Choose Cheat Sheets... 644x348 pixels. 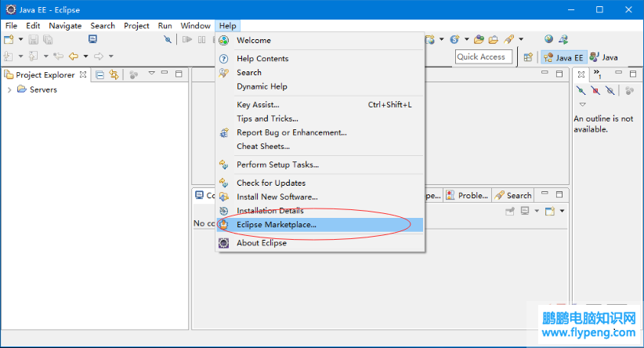(x=320, y=147)
